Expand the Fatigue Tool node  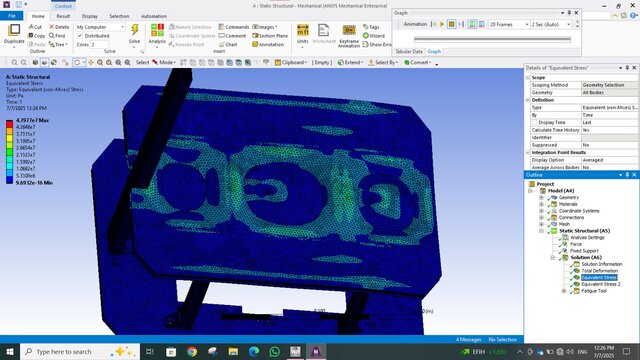564,291
